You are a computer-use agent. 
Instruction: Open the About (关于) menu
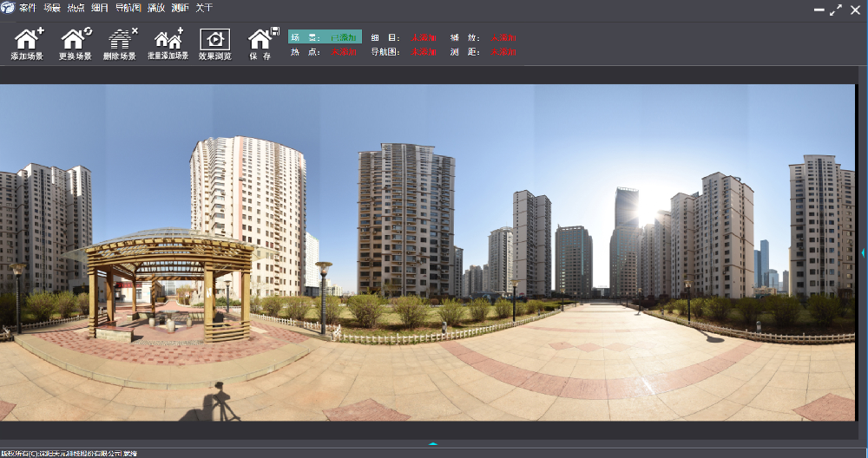point(204,8)
